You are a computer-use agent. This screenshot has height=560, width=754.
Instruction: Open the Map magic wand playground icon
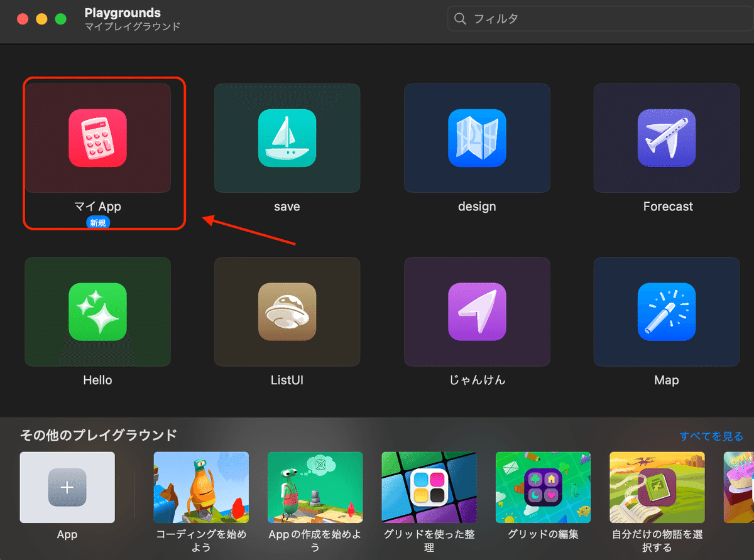click(x=667, y=312)
